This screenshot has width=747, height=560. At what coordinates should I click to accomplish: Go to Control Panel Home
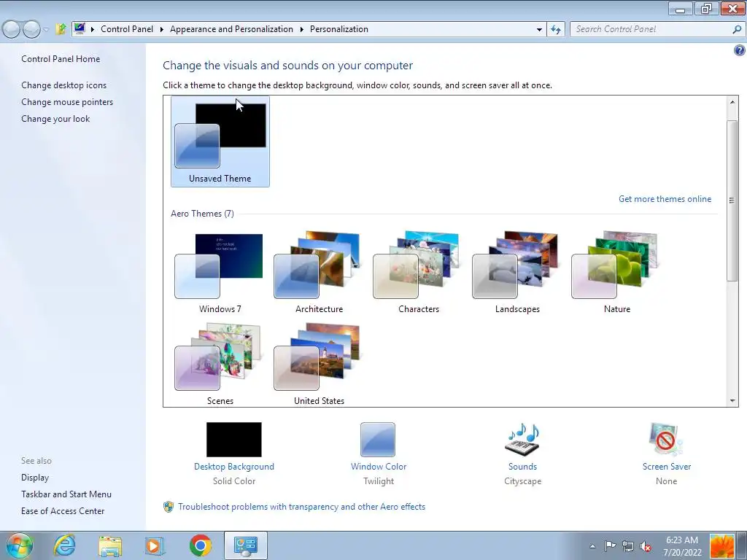[x=61, y=59]
